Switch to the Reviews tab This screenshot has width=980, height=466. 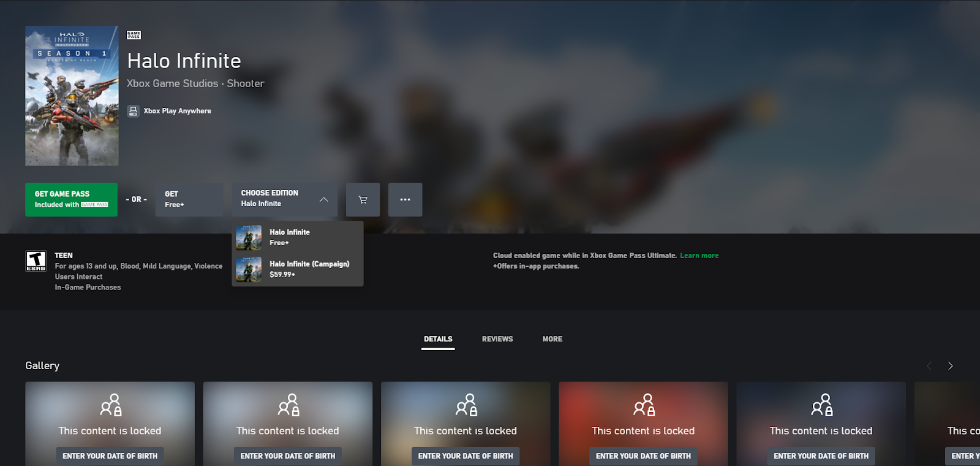(x=497, y=339)
